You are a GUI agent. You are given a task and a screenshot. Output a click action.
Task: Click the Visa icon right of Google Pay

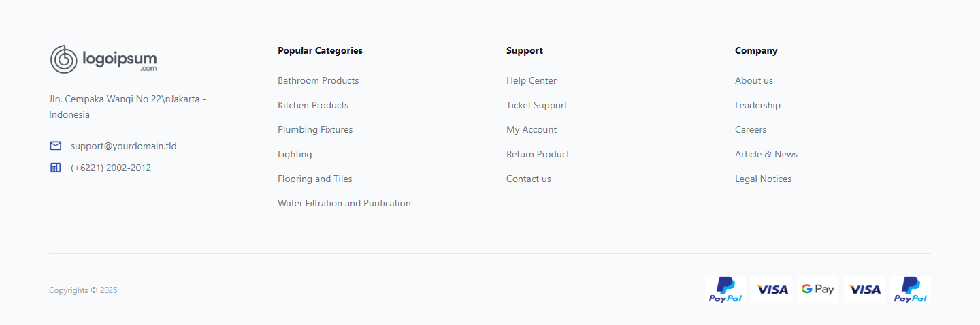point(864,290)
